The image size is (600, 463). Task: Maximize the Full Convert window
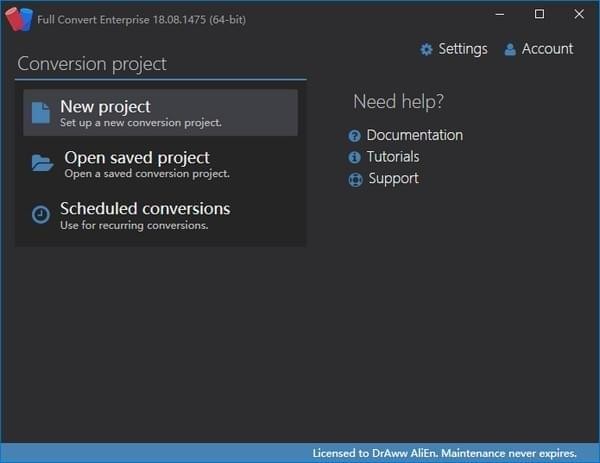tap(540, 14)
